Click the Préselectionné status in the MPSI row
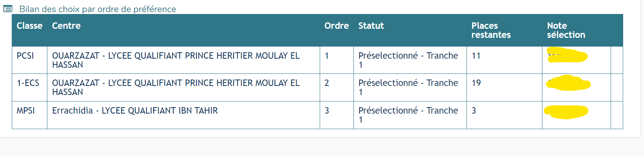The image size is (644, 156). click(408, 115)
